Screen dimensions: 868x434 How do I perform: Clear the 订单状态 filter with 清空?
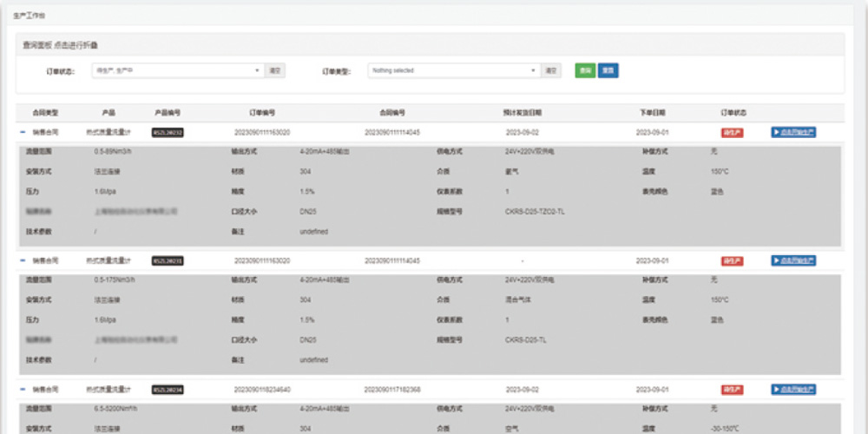(x=275, y=70)
